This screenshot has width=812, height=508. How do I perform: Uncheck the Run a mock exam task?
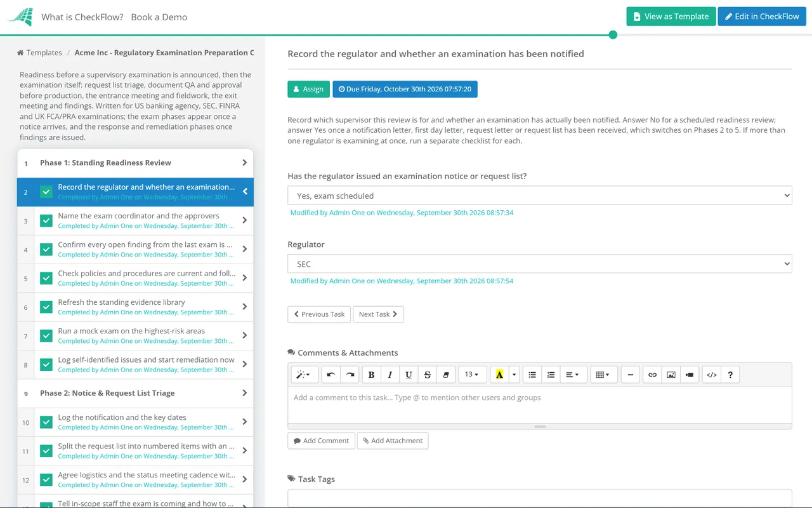(x=46, y=335)
